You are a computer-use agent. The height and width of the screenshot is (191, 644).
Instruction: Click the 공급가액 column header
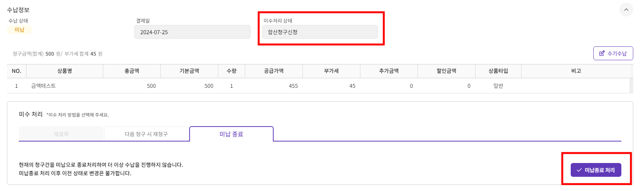[x=274, y=71]
